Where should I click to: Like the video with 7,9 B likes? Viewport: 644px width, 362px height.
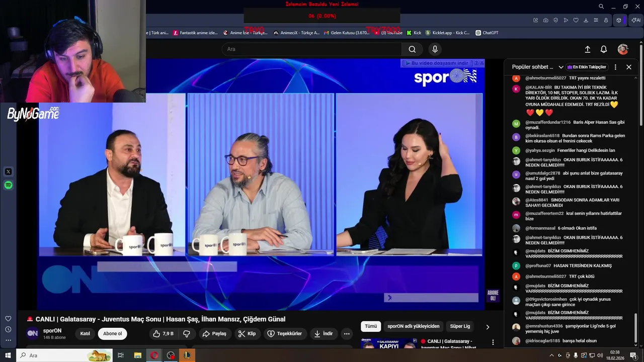coord(163,334)
